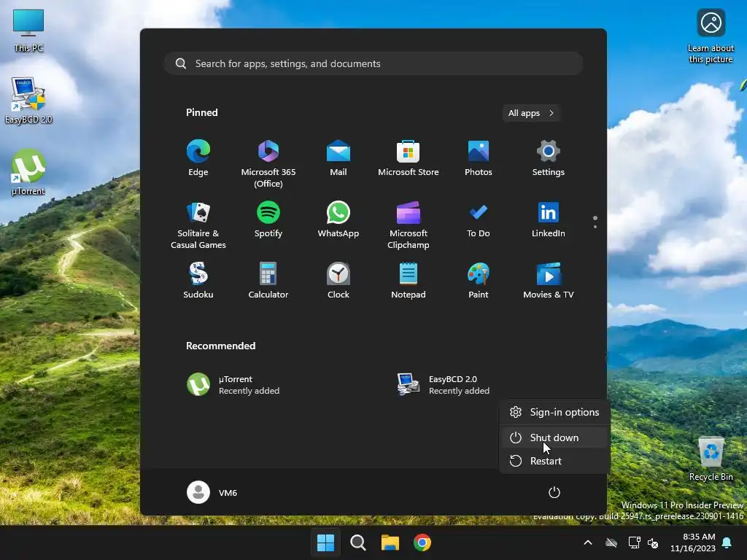The image size is (747, 560).
Task: Launch Notepad from pinned apps
Action: tap(409, 281)
